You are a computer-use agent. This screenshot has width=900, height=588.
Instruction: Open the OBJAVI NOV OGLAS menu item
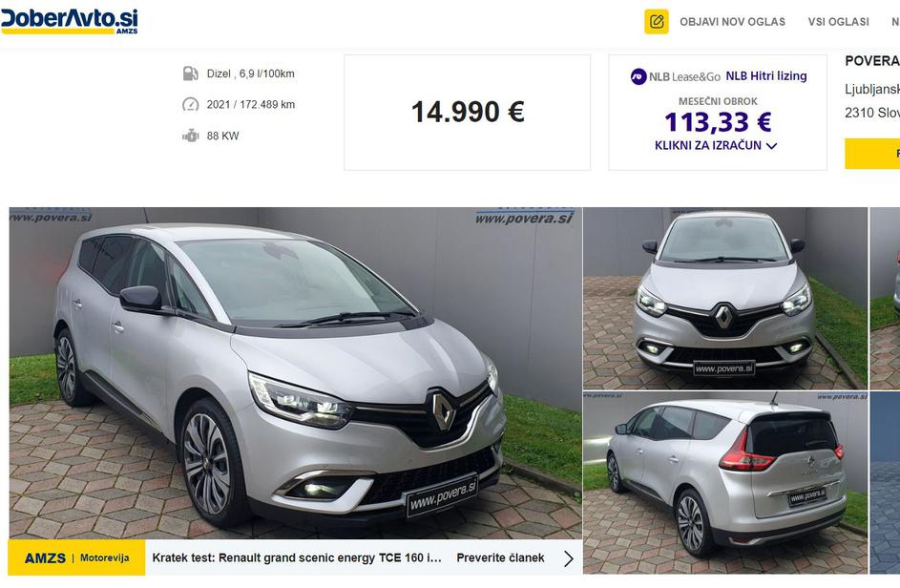732,22
